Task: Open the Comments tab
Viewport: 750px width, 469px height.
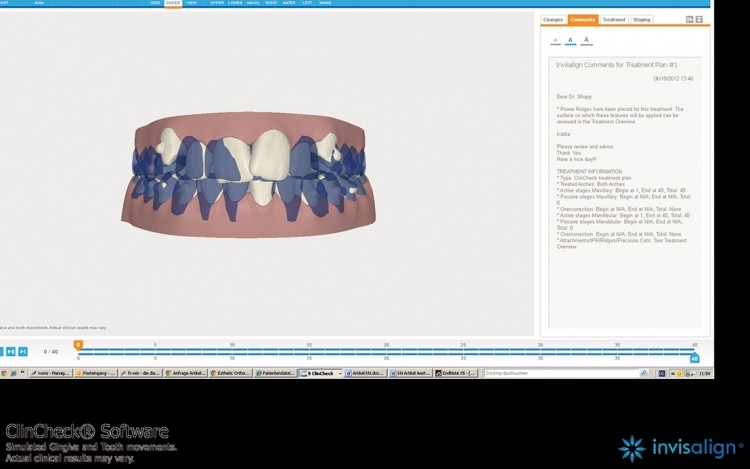Action: (583, 20)
